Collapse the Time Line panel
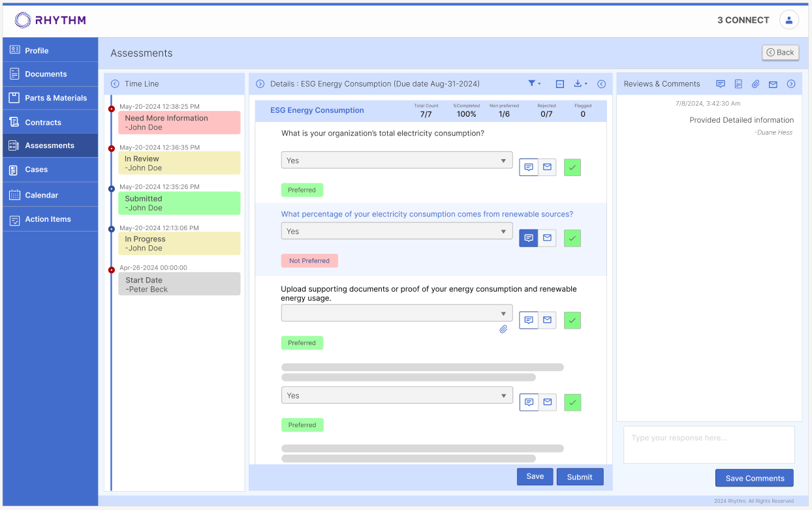The image size is (812, 510). 115,84
